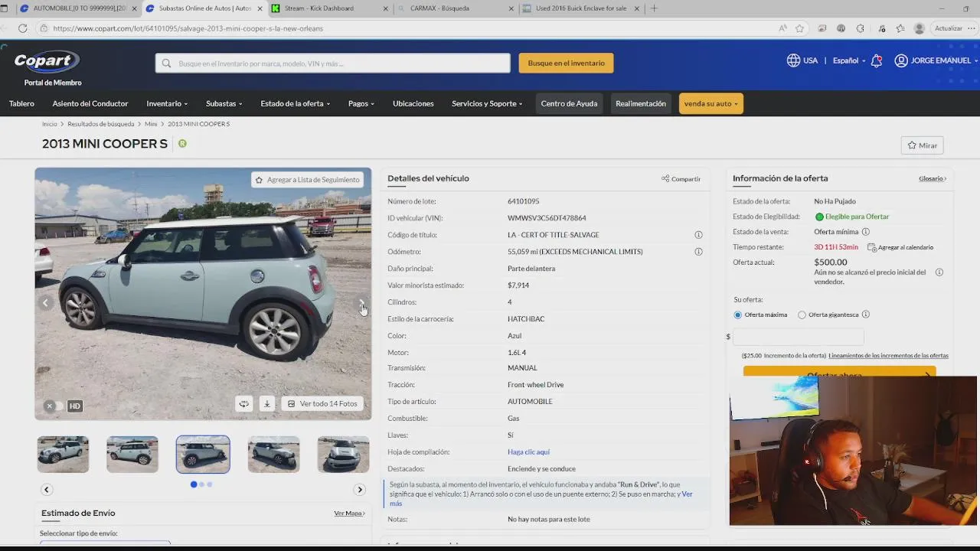
Task: Click the Ver todo 14 Fotos button
Action: coord(322,404)
